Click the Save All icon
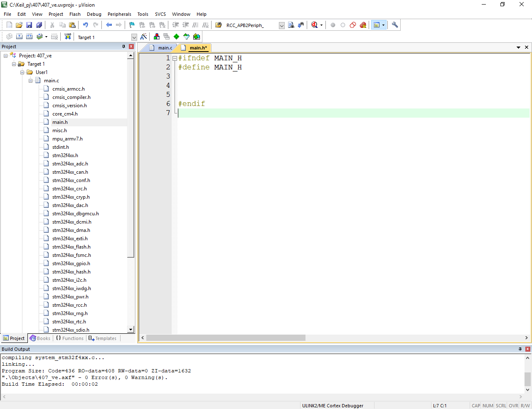532x409 pixels. click(x=39, y=25)
